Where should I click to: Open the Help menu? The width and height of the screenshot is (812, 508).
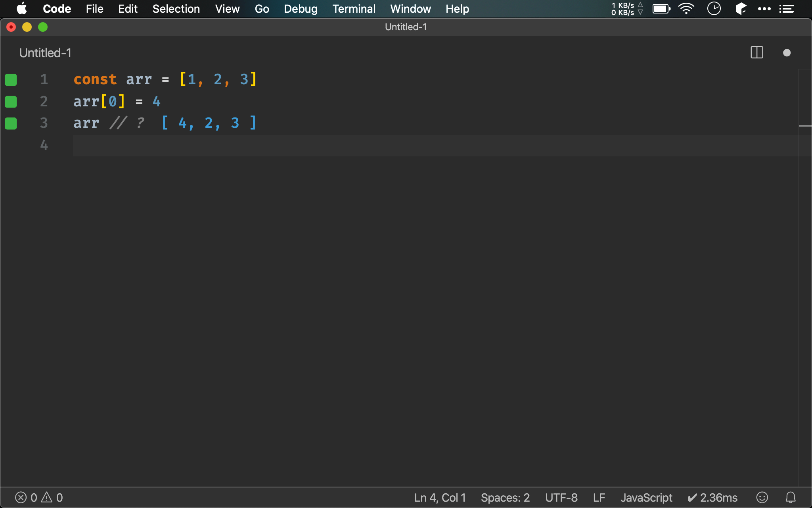pos(457,9)
